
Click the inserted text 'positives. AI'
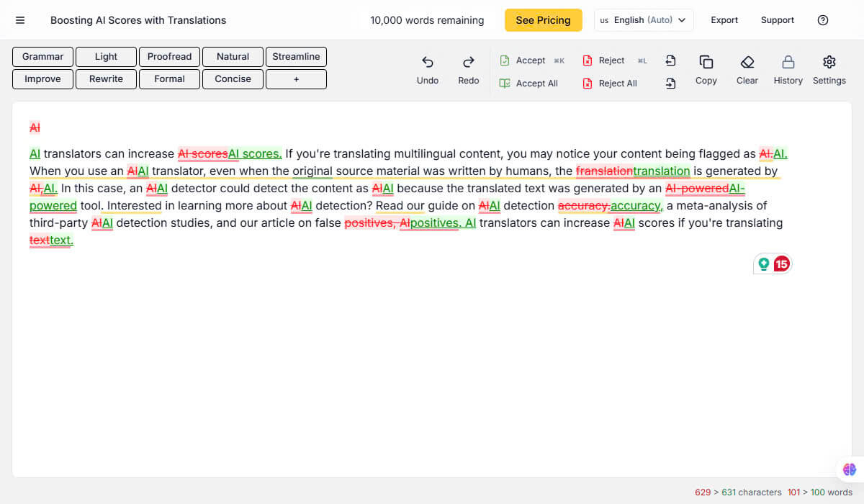click(443, 222)
